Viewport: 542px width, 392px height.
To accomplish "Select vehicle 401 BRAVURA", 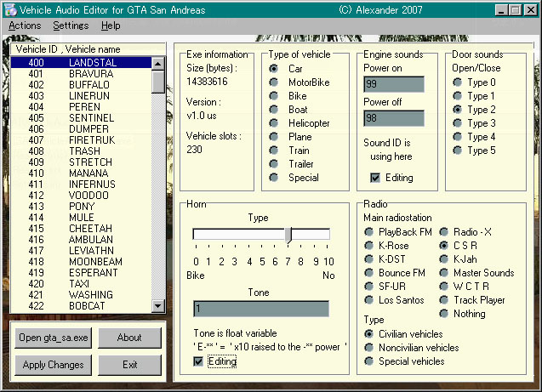I will 81,74.
